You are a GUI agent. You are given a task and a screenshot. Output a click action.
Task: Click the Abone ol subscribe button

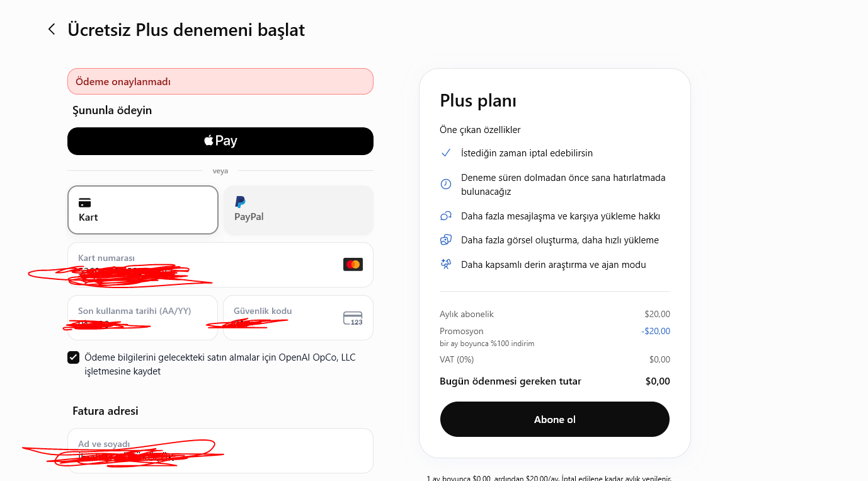[555, 419]
